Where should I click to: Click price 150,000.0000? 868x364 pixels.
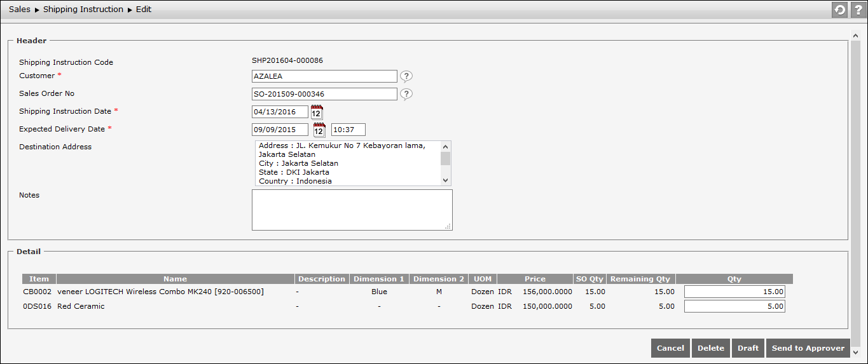click(548, 306)
